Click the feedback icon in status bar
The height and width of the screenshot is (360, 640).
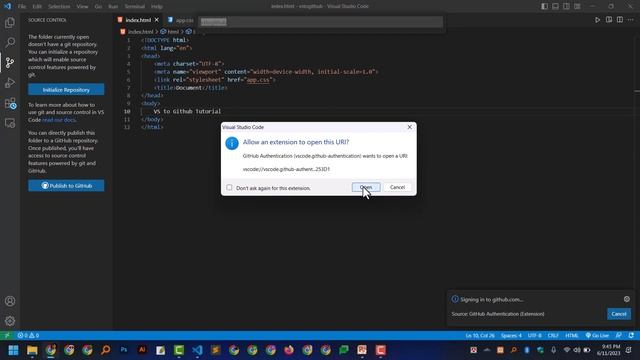click(619, 336)
